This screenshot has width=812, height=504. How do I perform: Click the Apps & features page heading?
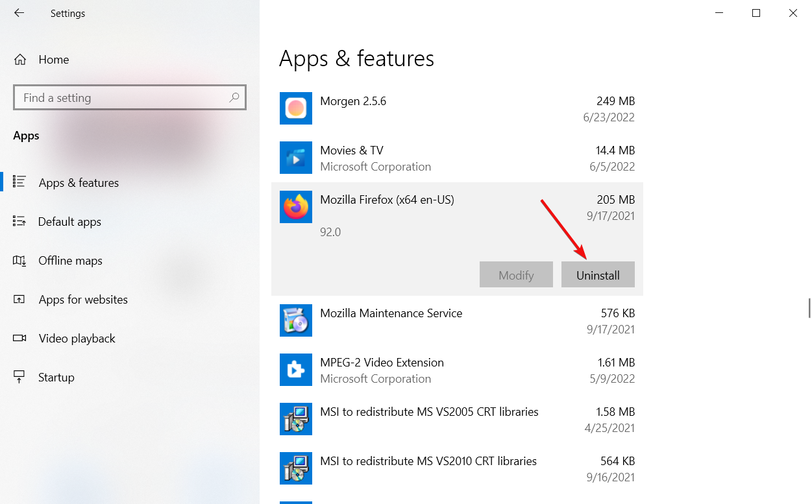tap(356, 58)
